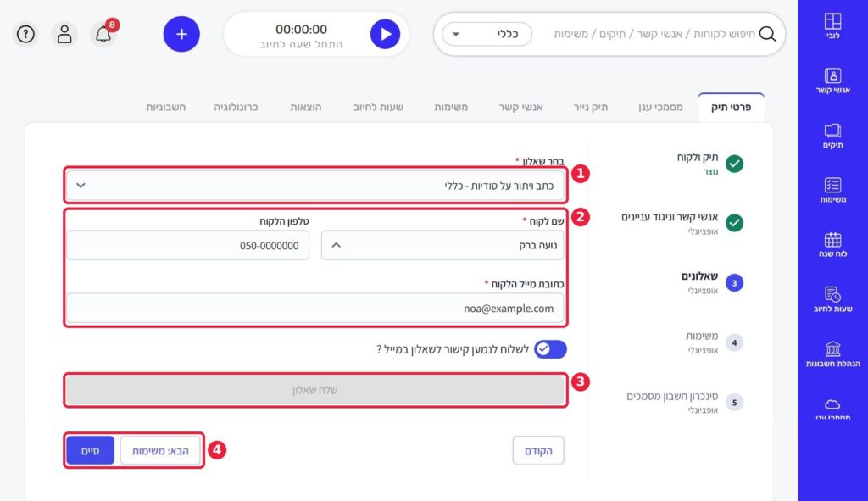
Task: Click the client email field noa@example.com
Action: coord(315,309)
